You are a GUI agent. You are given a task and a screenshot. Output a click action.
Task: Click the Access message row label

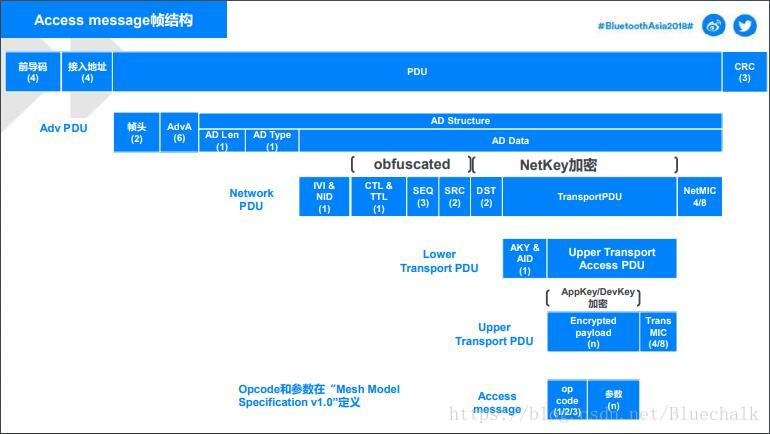coord(497,403)
